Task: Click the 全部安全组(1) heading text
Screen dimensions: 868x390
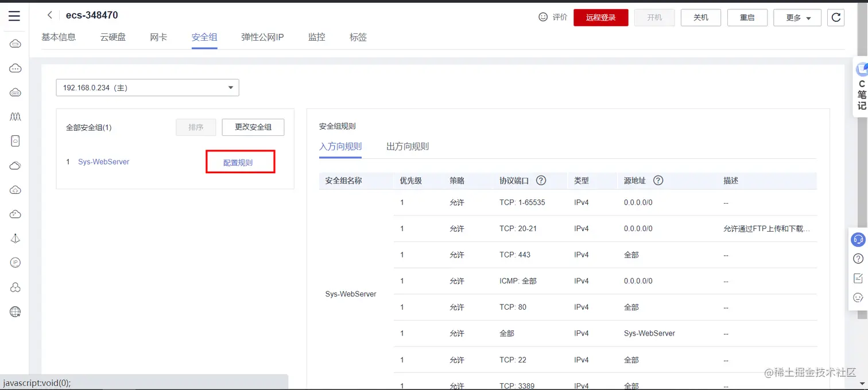Action: pyautogui.click(x=89, y=127)
